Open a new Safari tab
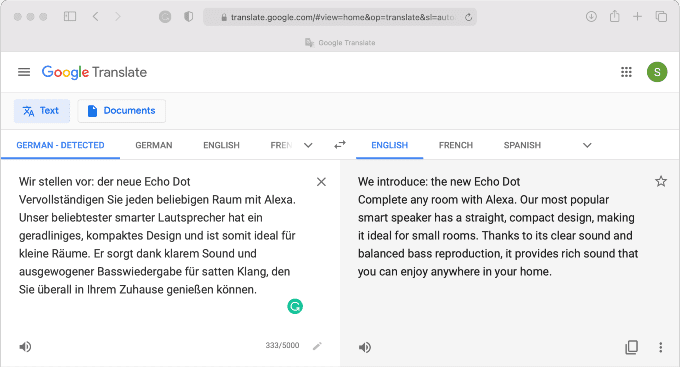The height and width of the screenshot is (367, 680). pos(638,16)
